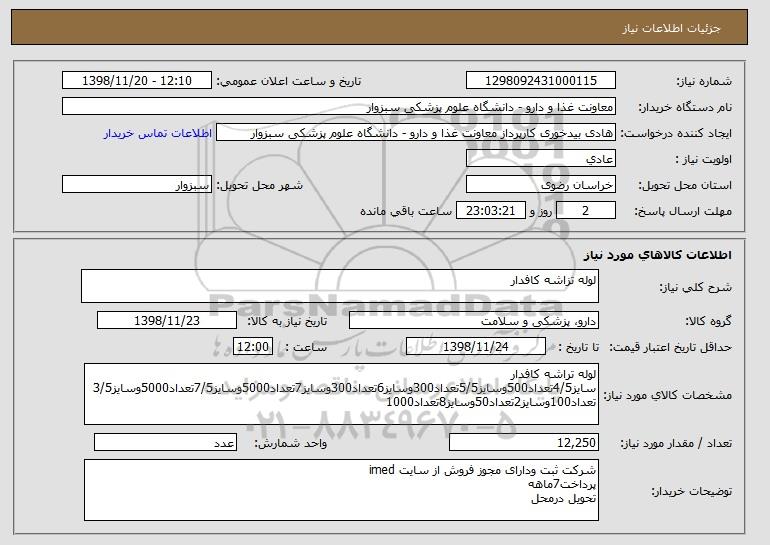Click the delivery province field خراسان رضوی
This screenshot has height=545, width=770.
(541, 185)
